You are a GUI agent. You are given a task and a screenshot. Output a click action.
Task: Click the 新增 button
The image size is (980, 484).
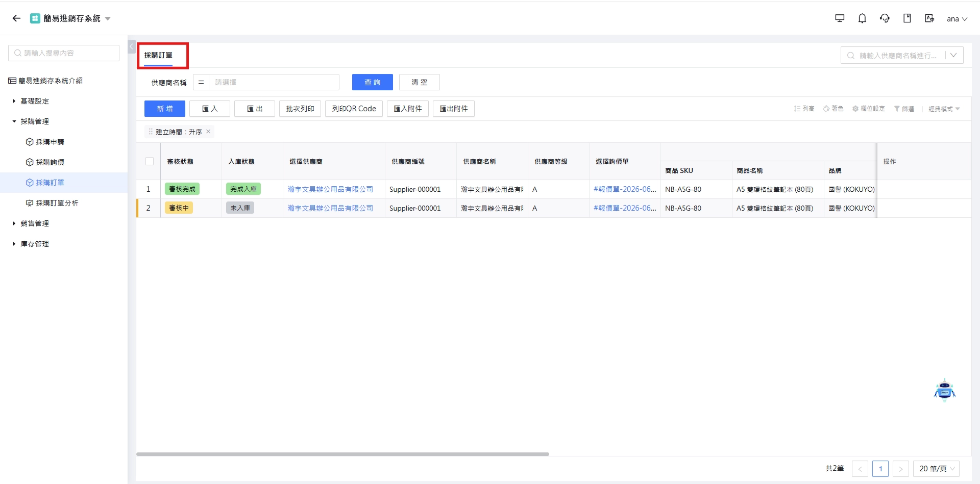165,109
